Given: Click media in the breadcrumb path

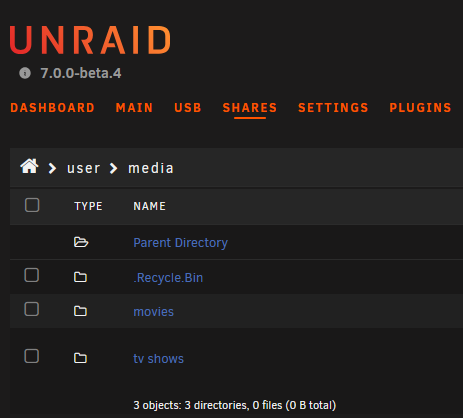Looking at the screenshot, I should pos(151,168).
